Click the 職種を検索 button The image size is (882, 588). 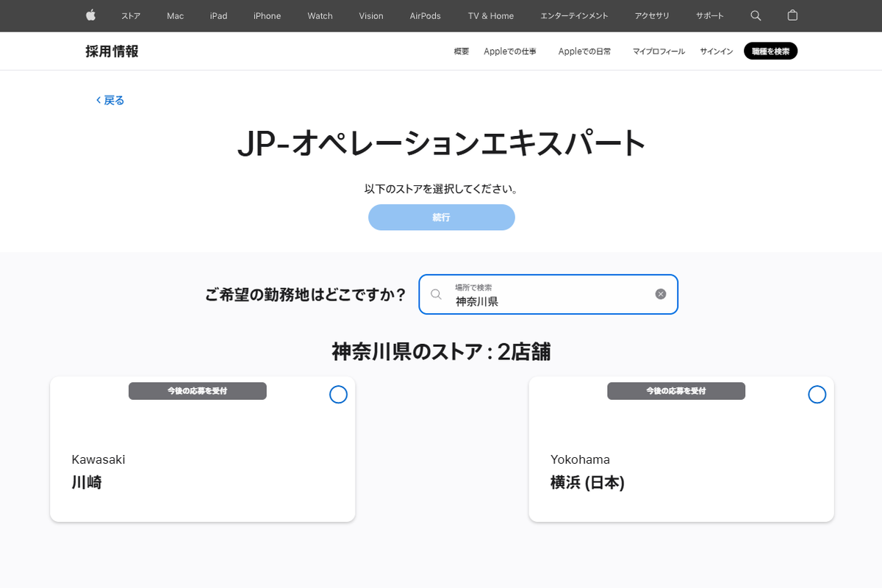pyautogui.click(x=770, y=51)
